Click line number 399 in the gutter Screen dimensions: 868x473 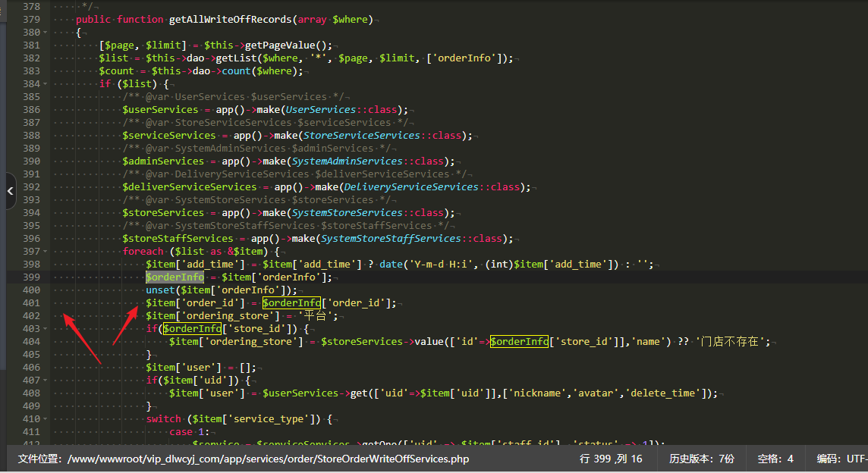coord(30,277)
